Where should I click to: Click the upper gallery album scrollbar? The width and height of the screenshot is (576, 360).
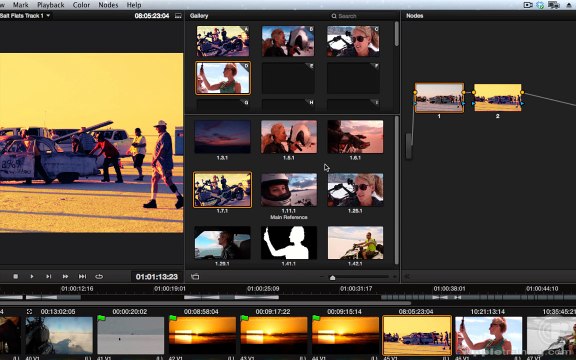396,34
